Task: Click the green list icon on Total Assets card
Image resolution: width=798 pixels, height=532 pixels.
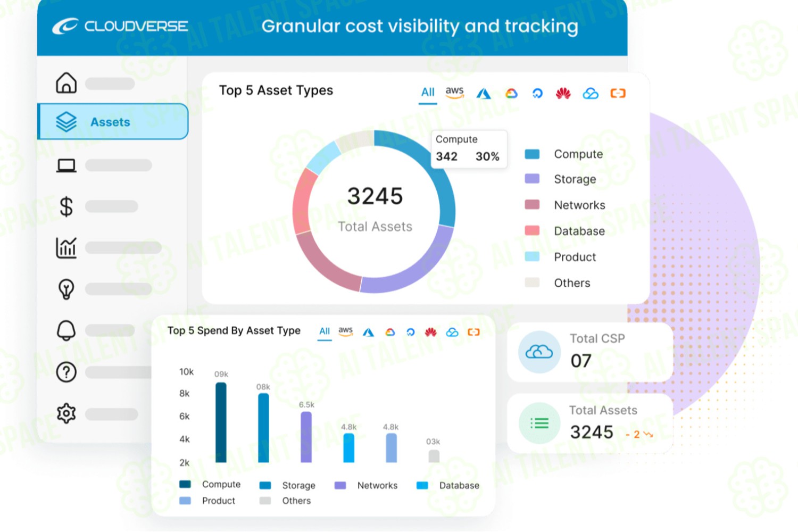Action: coord(539,423)
